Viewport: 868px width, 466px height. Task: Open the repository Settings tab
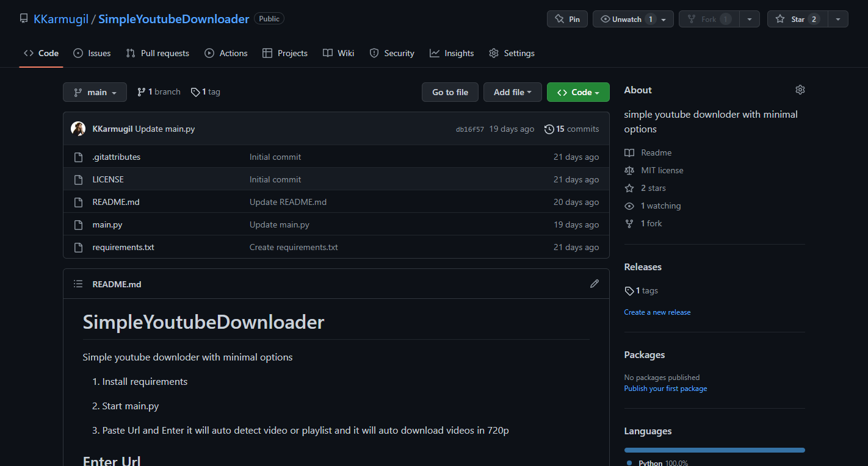point(512,53)
